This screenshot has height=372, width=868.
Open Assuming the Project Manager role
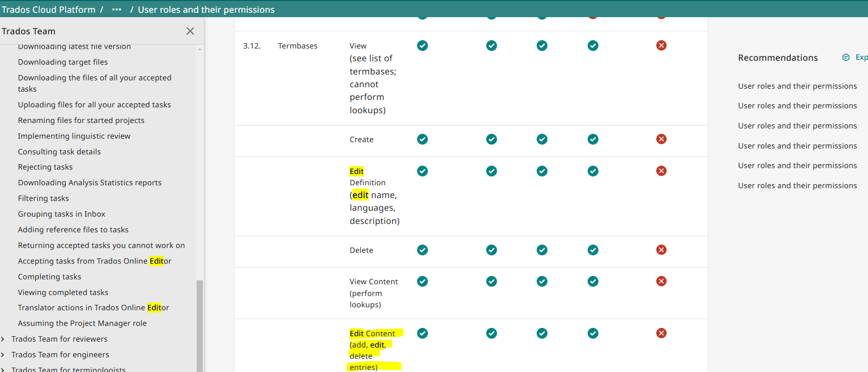pos(82,323)
